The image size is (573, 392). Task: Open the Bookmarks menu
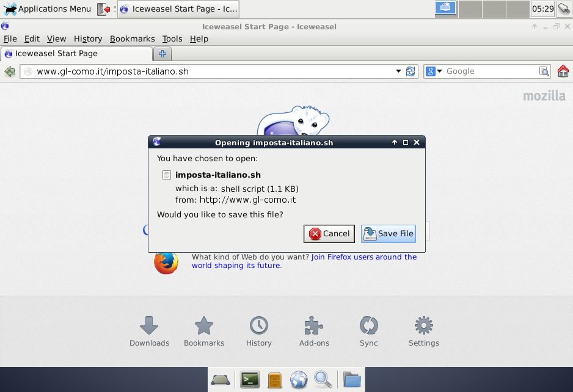coord(133,38)
